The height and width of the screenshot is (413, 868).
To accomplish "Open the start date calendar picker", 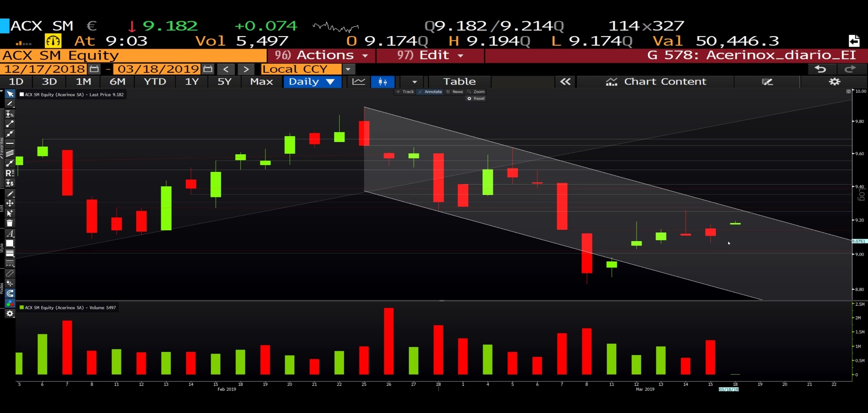I will pos(94,69).
